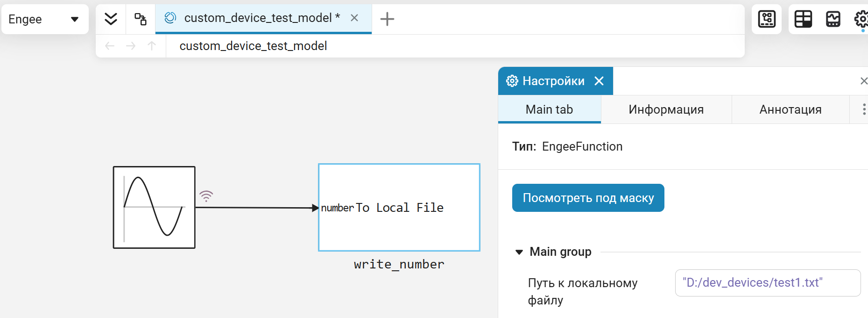The height and width of the screenshot is (318, 868).
Task: Click the gear settings icon in top toolbar
Action: tap(861, 19)
